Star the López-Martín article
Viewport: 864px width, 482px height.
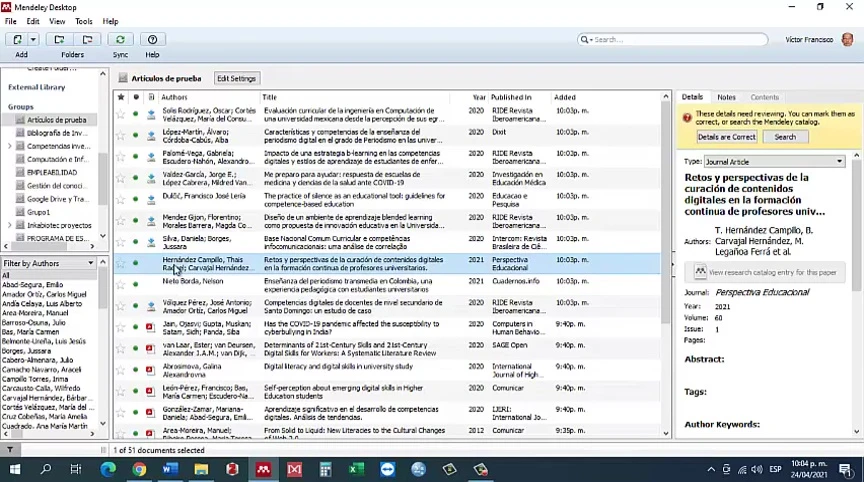click(x=121, y=136)
